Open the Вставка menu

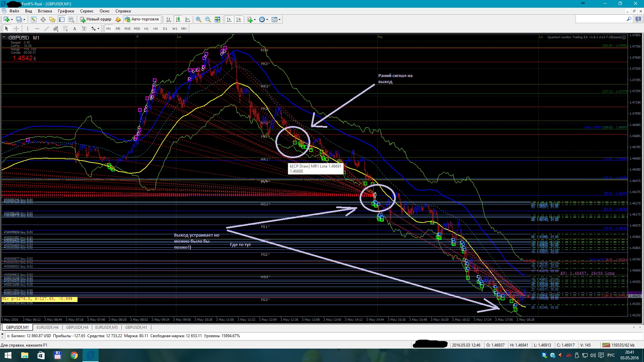pos(45,11)
